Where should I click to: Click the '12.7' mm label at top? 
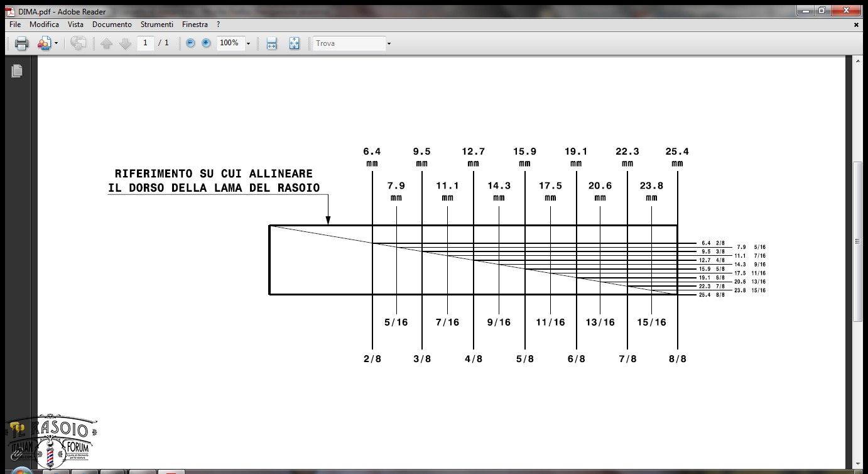474,152
